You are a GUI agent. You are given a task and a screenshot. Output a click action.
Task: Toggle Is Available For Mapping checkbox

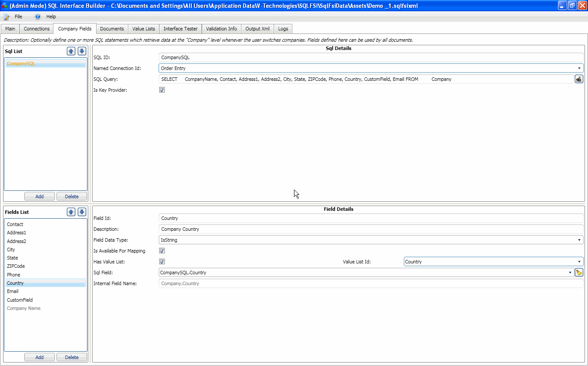162,251
